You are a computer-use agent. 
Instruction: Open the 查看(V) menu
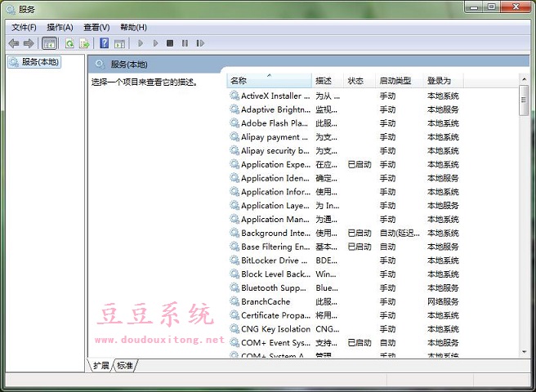click(96, 27)
